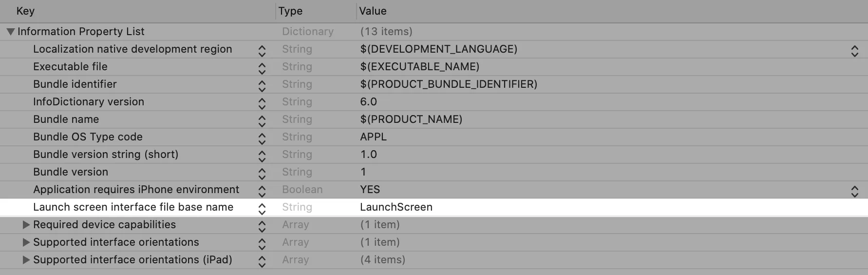Open the key stepper for Launch screen interface file
The height and width of the screenshot is (275, 868).
pos(262,208)
